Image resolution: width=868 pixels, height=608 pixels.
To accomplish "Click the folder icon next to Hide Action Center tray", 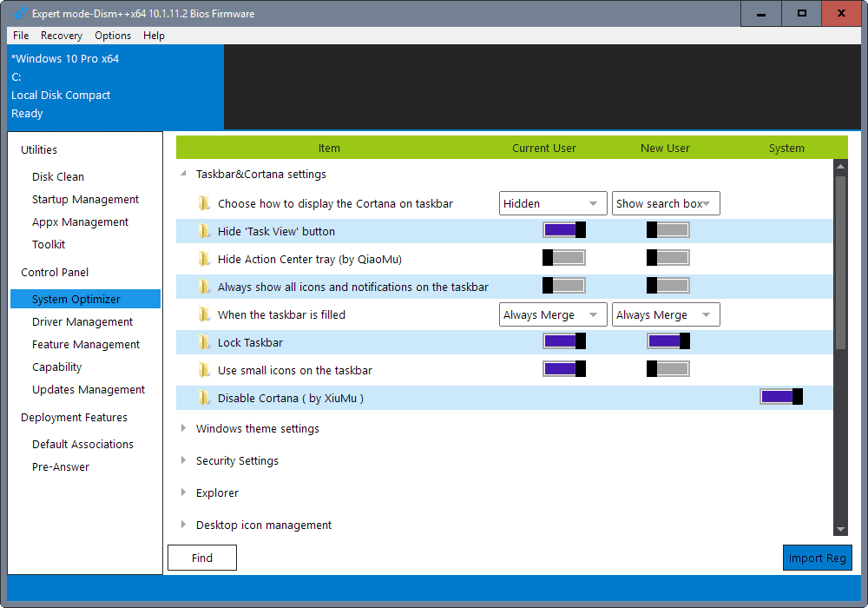I will (x=202, y=257).
